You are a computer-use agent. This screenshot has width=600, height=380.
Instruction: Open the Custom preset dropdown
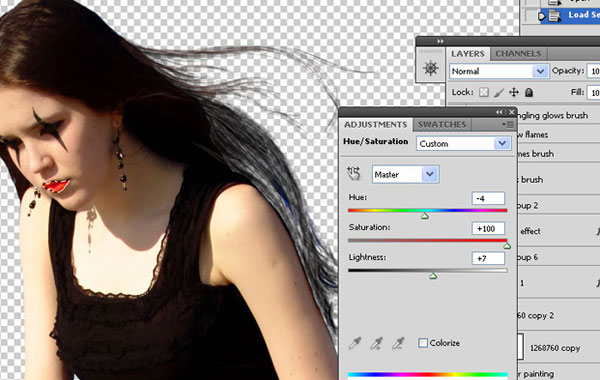coord(464,144)
